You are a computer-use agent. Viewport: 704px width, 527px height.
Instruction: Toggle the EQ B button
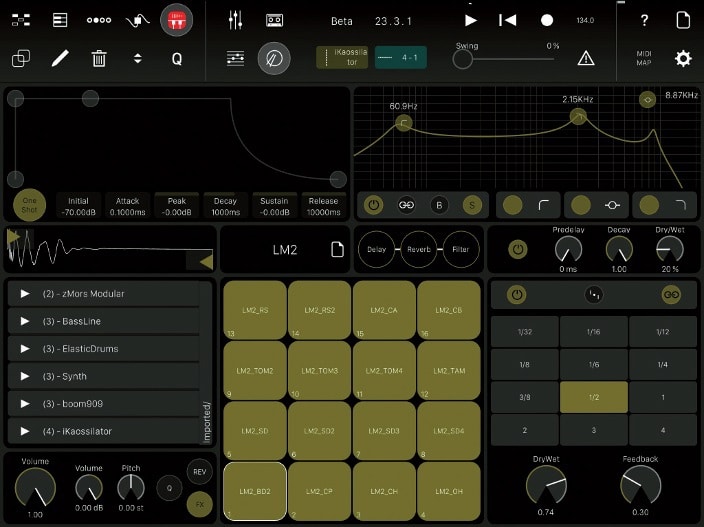click(439, 205)
